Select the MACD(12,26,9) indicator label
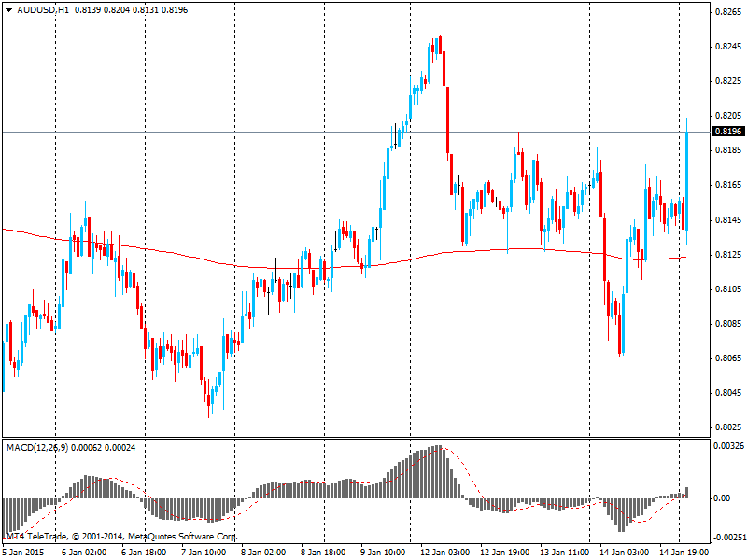This screenshot has width=747, height=560. [44, 448]
